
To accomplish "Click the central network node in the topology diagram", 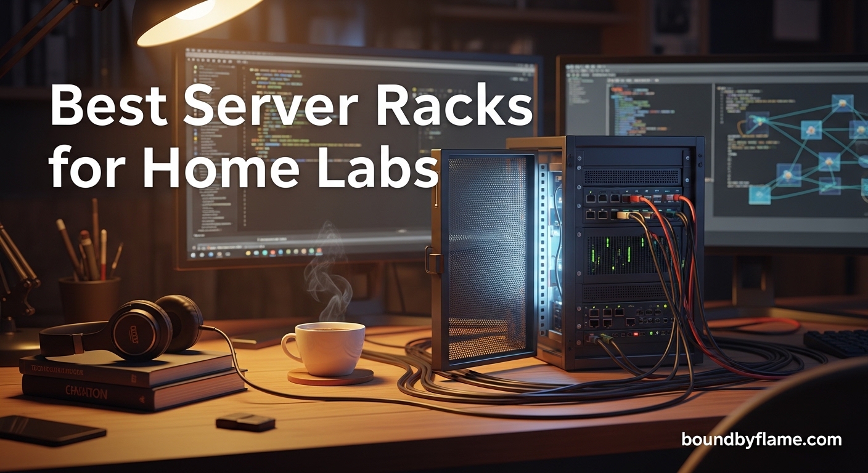I will click(x=827, y=161).
